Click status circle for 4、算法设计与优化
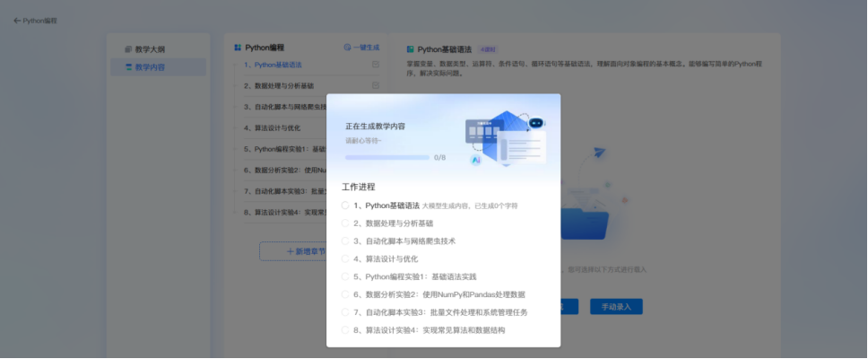The height and width of the screenshot is (359, 868). (x=345, y=258)
